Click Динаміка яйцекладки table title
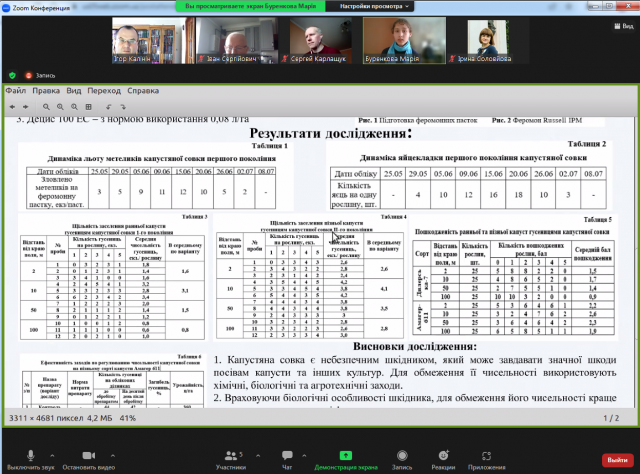The image size is (640, 474). click(x=473, y=158)
